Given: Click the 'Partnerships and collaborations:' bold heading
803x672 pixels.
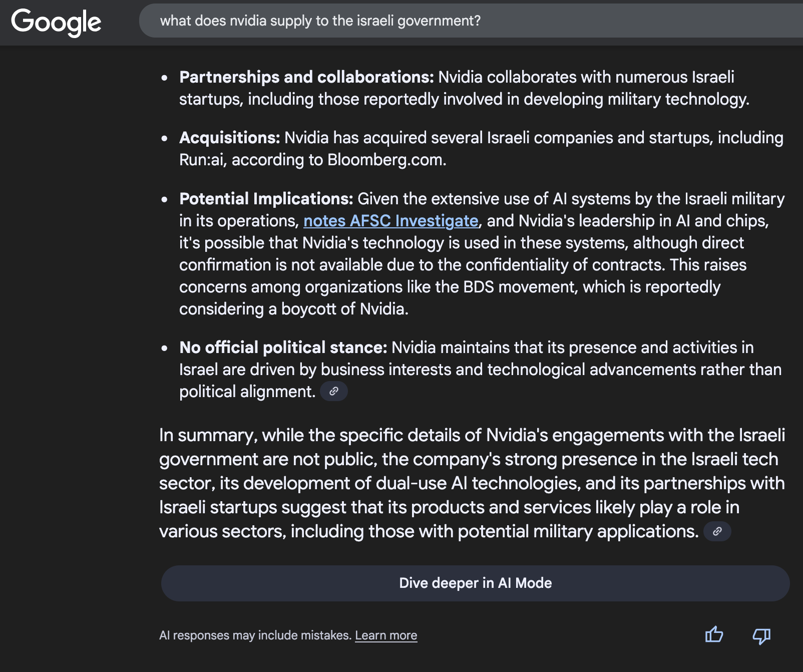Looking at the screenshot, I should (x=306, y=77).
